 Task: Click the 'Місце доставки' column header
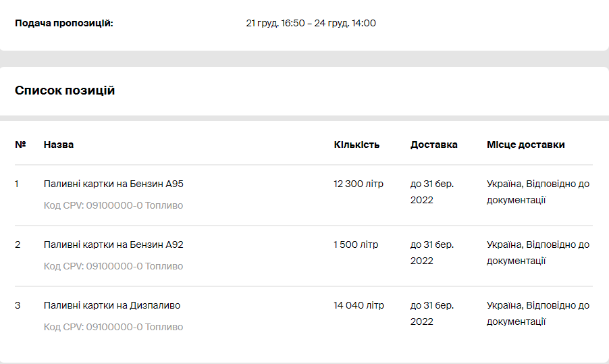(x=525, y=145)
